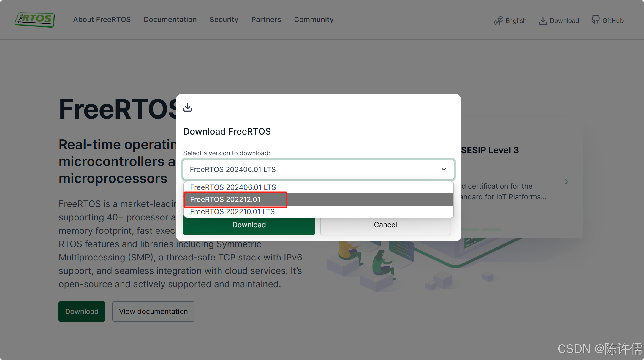Screen dimensions: 644x360
Task: Click the hero Download button
Action: pos(82,311)
